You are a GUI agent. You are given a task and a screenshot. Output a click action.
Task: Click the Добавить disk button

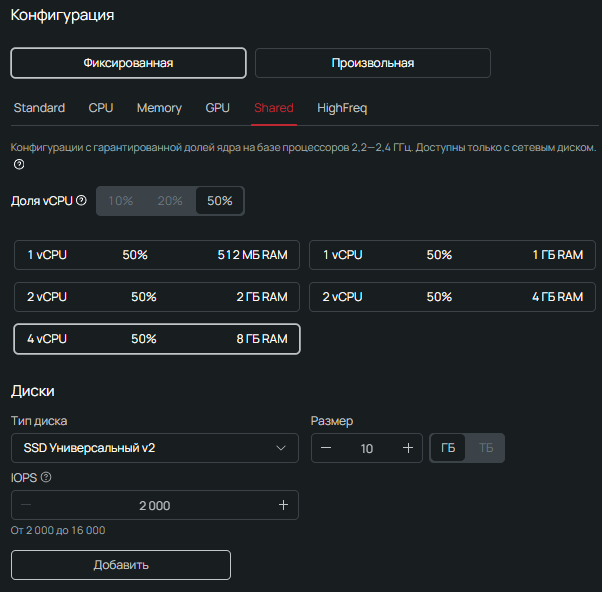pos(121,565)
